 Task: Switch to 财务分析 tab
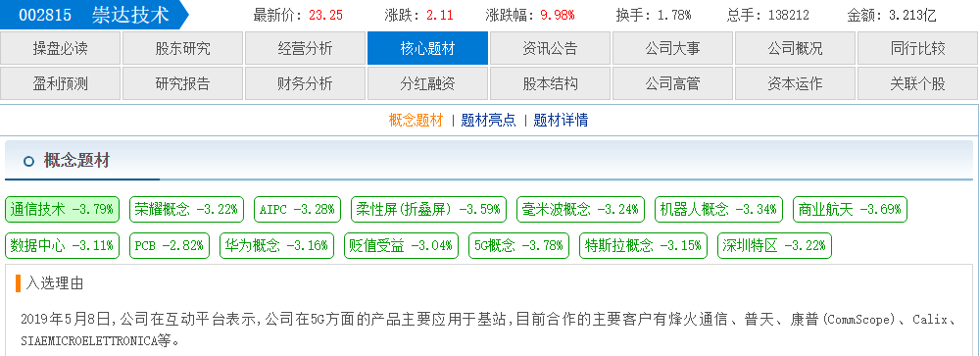[x=306, y=83]
